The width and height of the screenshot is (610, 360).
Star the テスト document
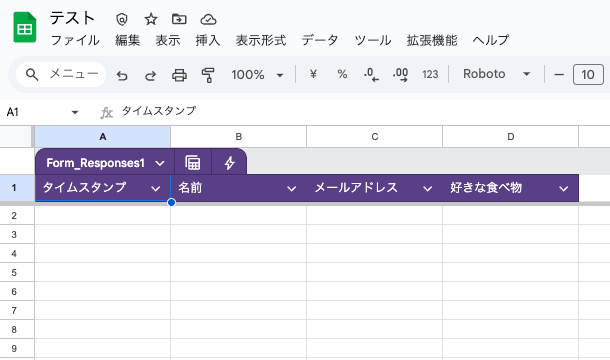click(151, 19)
